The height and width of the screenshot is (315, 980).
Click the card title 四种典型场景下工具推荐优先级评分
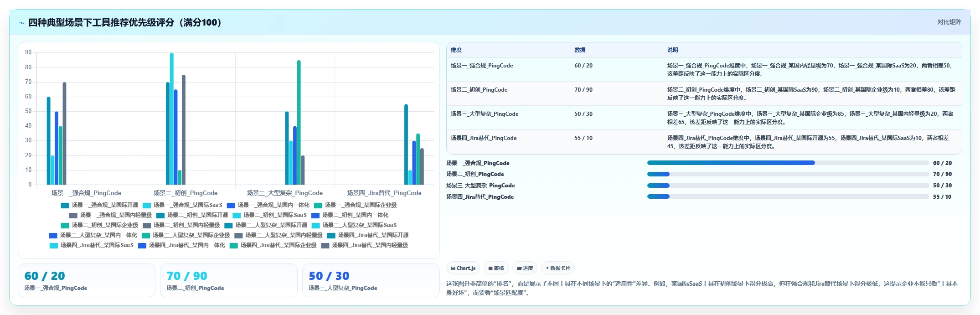point(125,23)
